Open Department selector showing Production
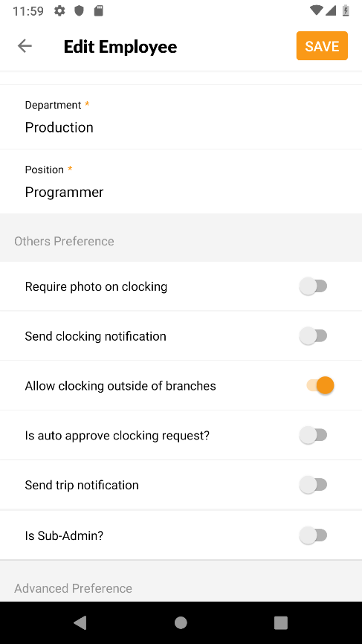362x644 pixels. coord(181,117)
